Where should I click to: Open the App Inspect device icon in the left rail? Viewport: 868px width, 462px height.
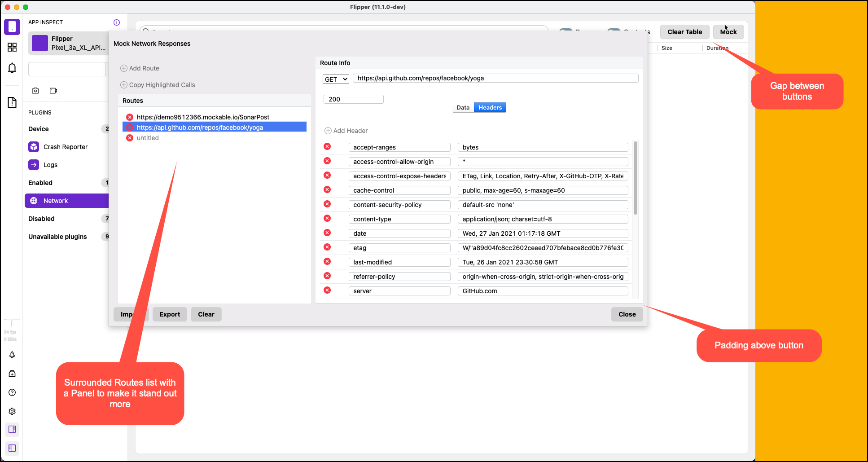click(x=12, y=27)
